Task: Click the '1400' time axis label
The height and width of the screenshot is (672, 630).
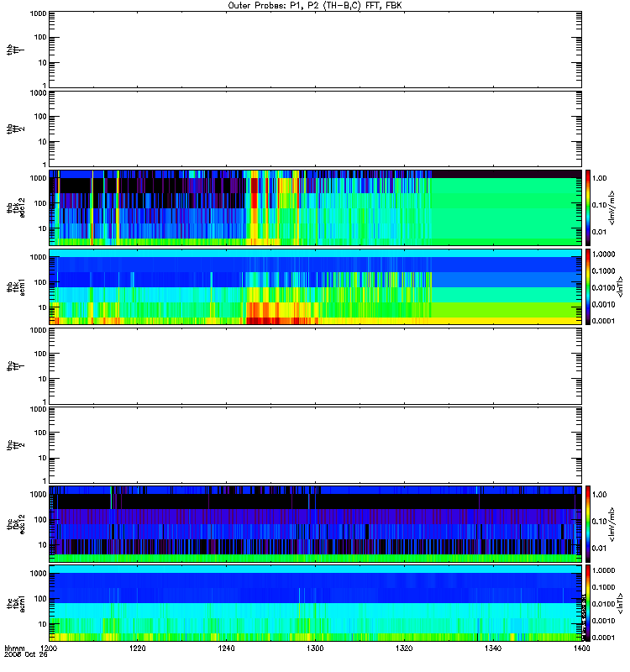Action: point(581,648)
